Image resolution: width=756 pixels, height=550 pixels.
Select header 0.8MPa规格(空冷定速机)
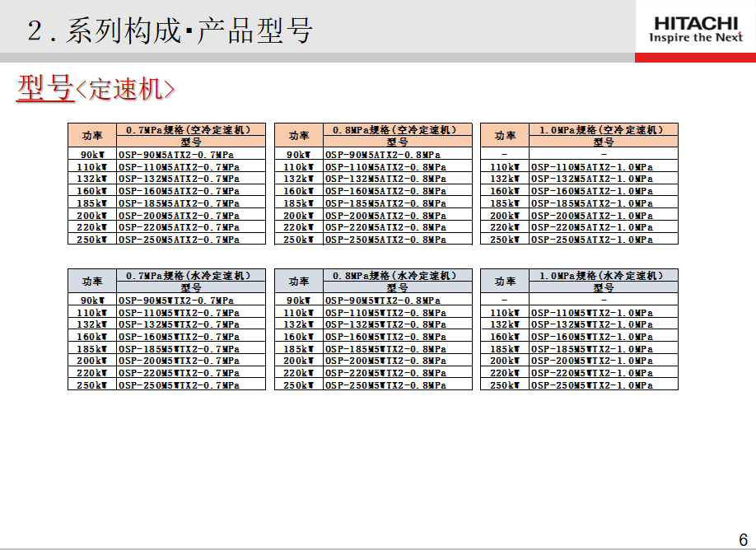[x=398, y=129]
